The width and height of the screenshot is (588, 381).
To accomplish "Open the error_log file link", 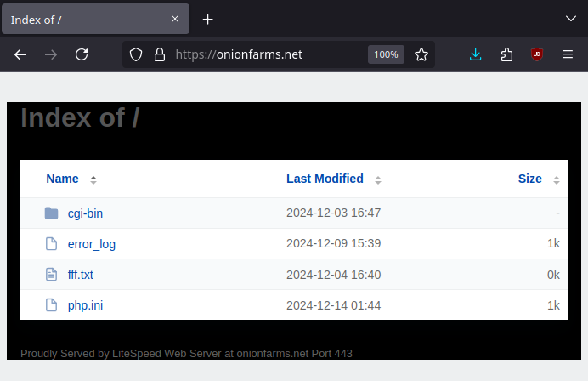I will pos(91,244).
